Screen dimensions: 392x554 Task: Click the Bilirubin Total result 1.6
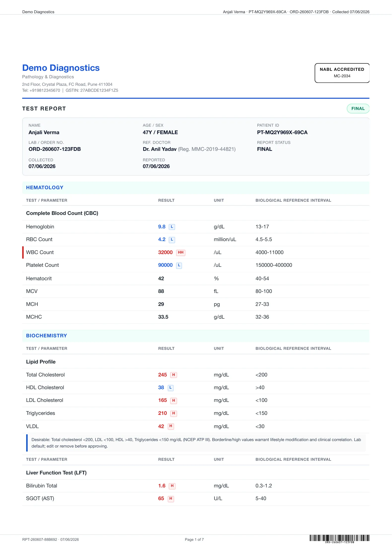tap(162, 486)
